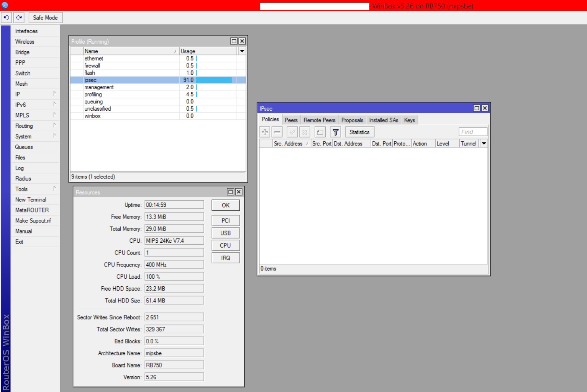This screenshot has width=587, height=392.
Task: Sort policies by Src. Address column
Action: coord(291,144)
